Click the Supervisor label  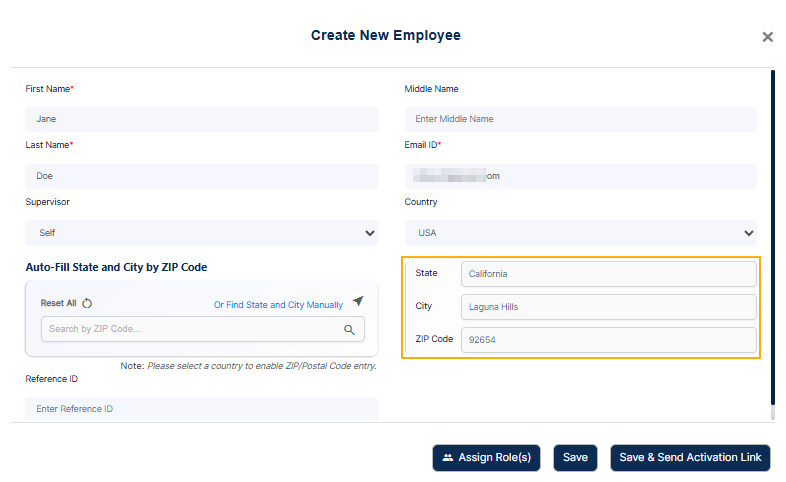pos(48,202)
